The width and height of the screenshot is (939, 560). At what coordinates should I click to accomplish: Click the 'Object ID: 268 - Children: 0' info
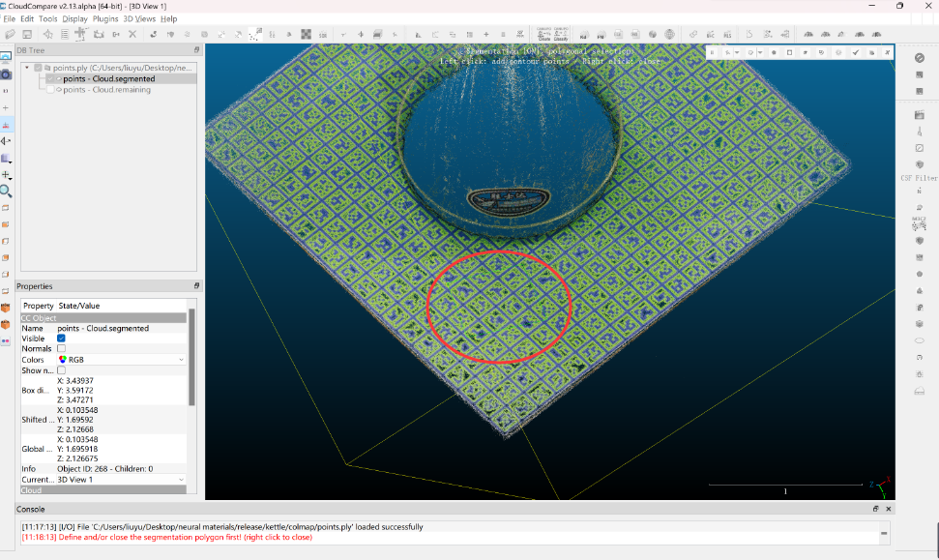tap(104, 469)
